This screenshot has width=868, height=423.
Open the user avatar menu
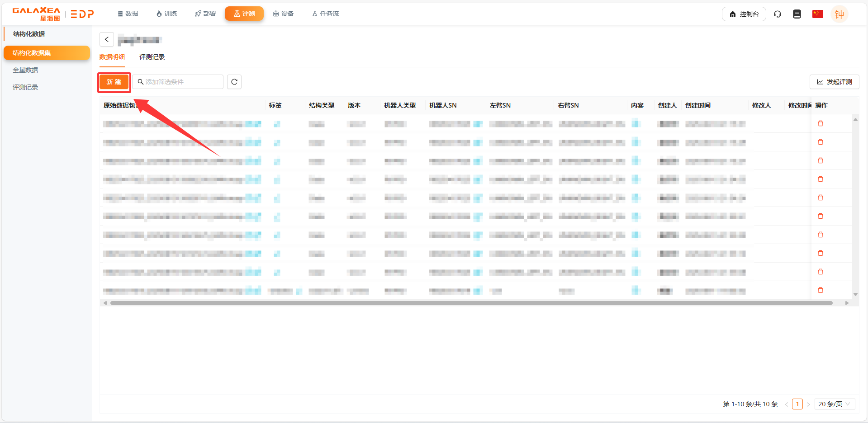click(x=840, y=14)
